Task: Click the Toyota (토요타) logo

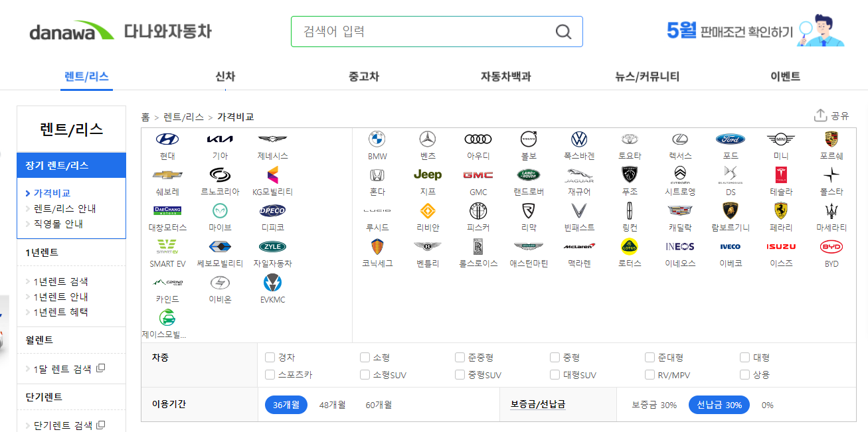Action: (630, 139)
